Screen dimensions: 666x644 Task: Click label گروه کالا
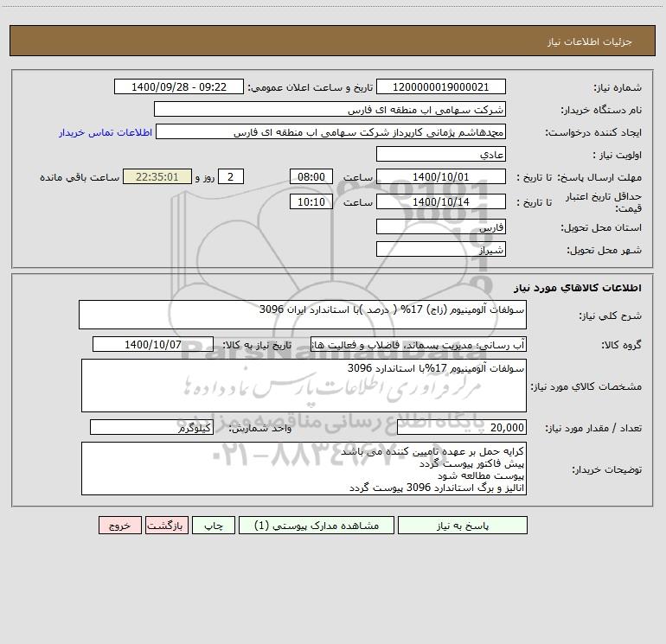tap(621, 345)
